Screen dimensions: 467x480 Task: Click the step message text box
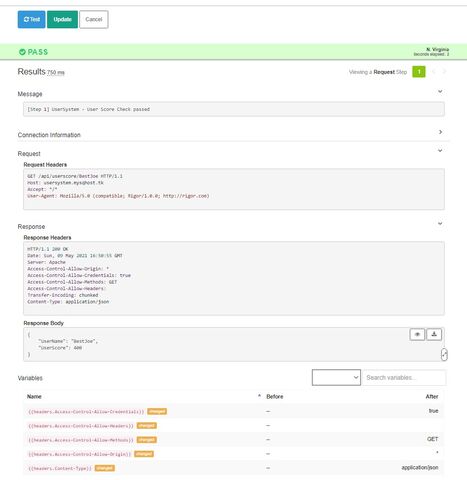click(234, 109)
